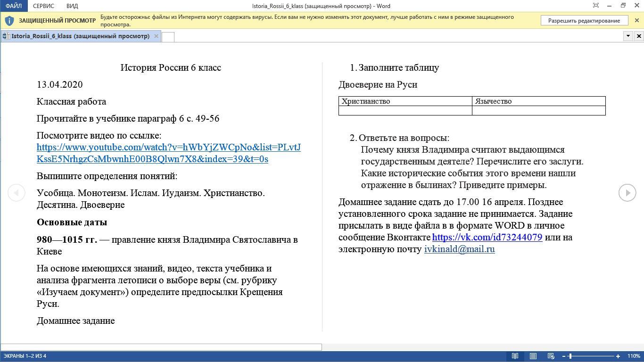644x362 pixels.
Task: Open the СЕРВИС menu
Action: click(x=43, y=6)
